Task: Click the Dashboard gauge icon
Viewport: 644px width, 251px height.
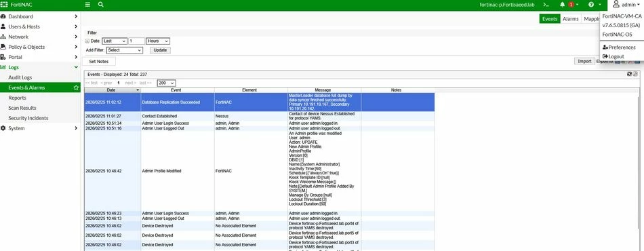Action: point(3,16)
